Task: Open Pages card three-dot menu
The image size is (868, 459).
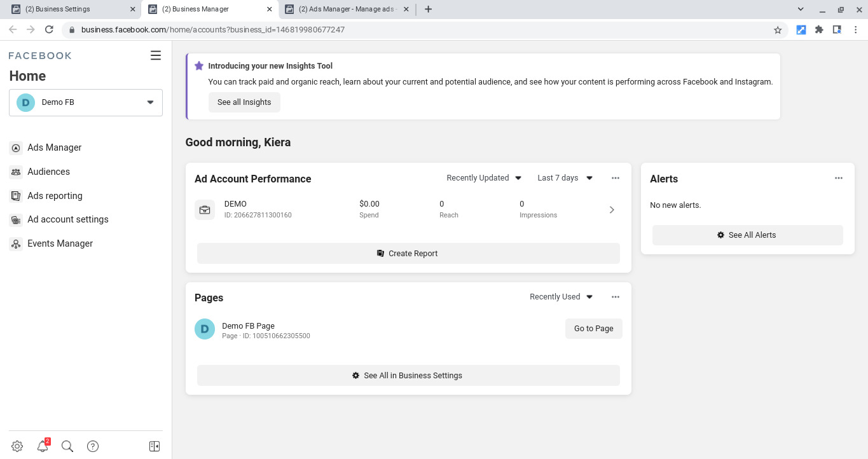Action: point(616,297)
